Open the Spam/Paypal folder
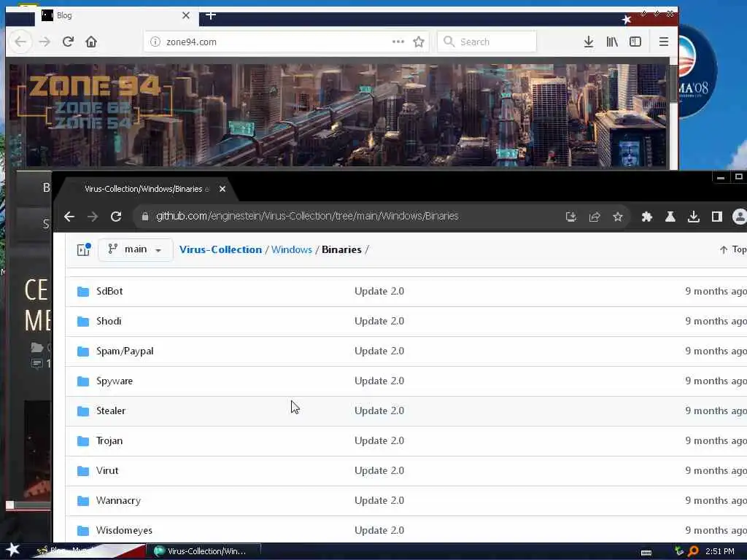 pyautogui.click(x=125, y=351)
